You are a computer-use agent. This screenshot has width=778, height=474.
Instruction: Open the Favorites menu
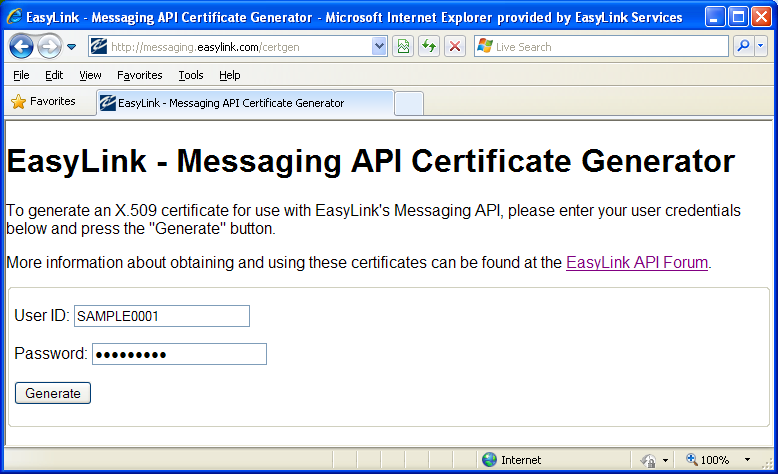pyautogui.click(x=139, y=75)
